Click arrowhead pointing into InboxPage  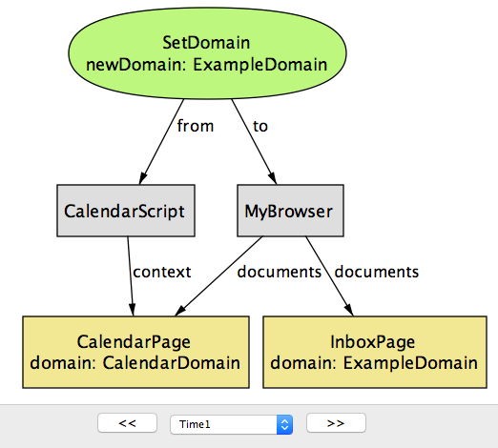pyautogui.click(x=349, y=310)
